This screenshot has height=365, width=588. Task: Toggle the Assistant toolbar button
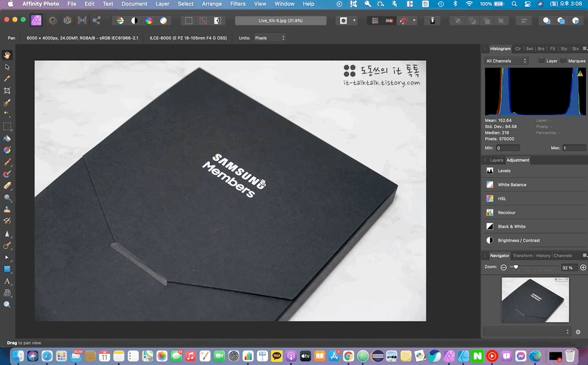click(x=432, y=21)
